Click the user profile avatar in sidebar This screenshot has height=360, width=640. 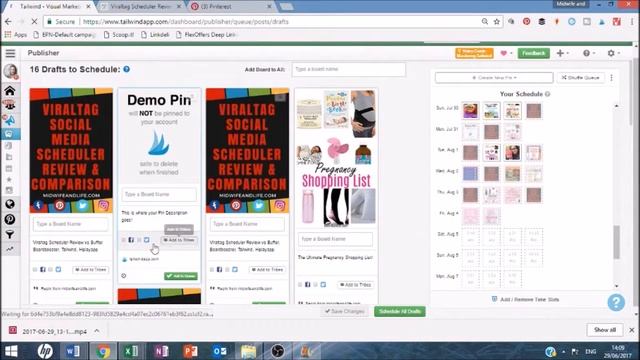click(11, 71)
